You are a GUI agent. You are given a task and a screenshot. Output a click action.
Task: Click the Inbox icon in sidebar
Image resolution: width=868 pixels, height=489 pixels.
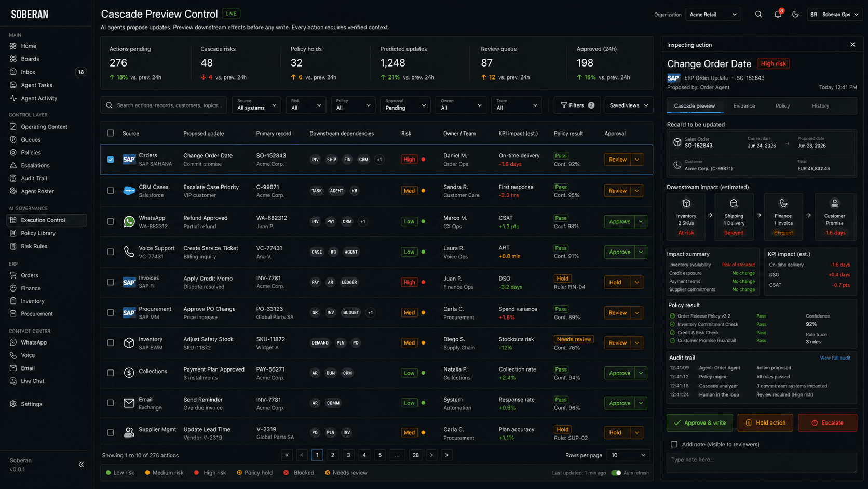(13, 72)
